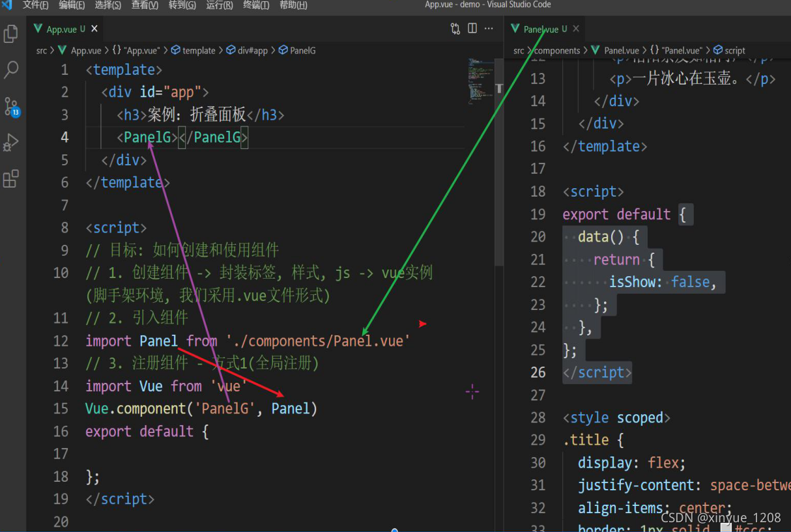This screenshot has height=532, width=791.
Task: Split the App.vue editor to the right
Action: coord(472,29)
